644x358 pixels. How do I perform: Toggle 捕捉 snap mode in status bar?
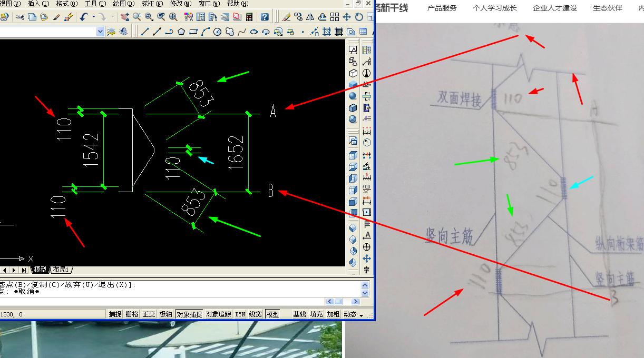[115, 314]
